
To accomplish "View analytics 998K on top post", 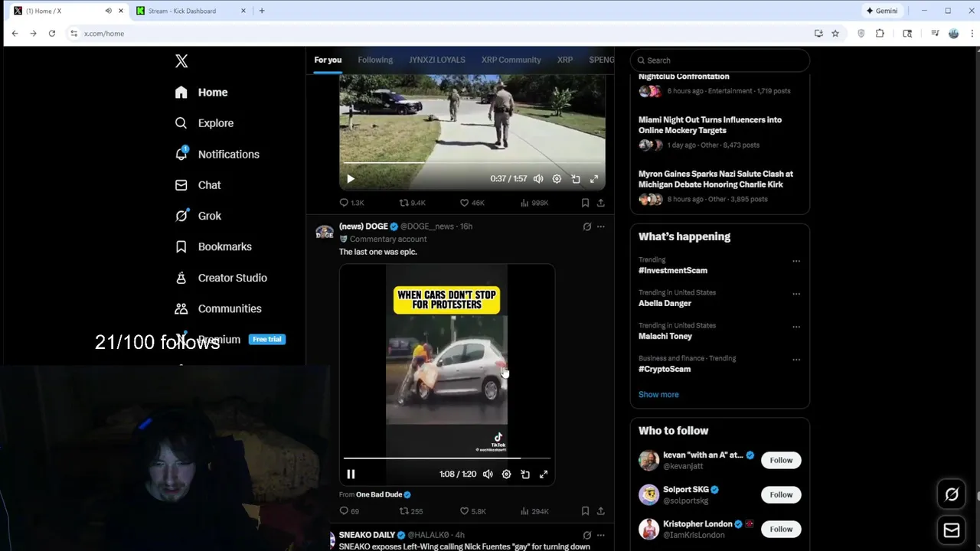I will click(x=534, y=203).
